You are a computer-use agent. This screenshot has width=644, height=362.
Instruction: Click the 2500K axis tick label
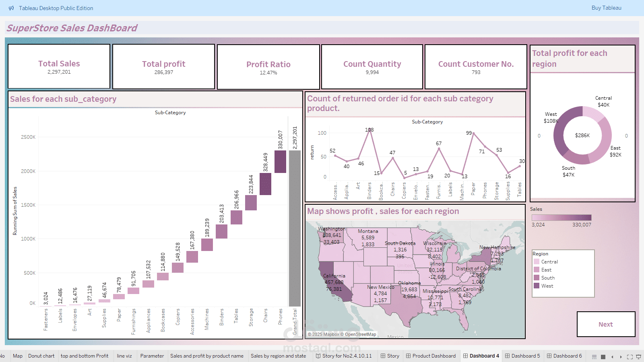(28, 137)
